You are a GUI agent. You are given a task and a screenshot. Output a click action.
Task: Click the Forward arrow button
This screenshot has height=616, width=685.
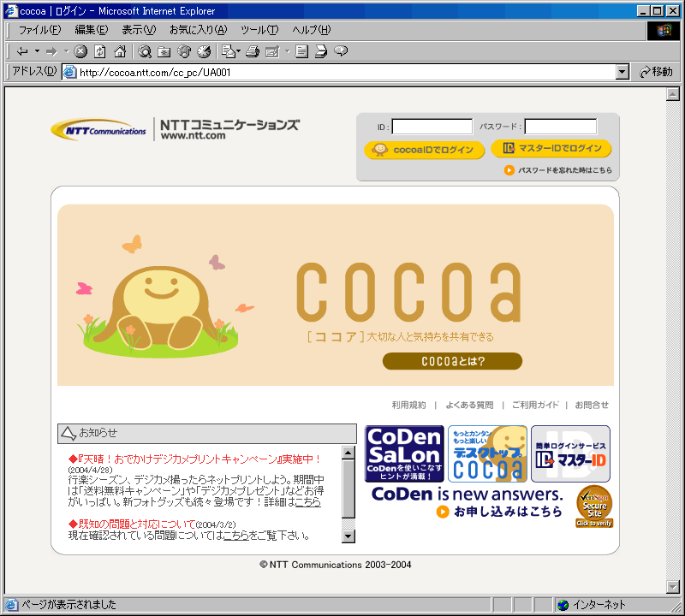tap(51, 51)
